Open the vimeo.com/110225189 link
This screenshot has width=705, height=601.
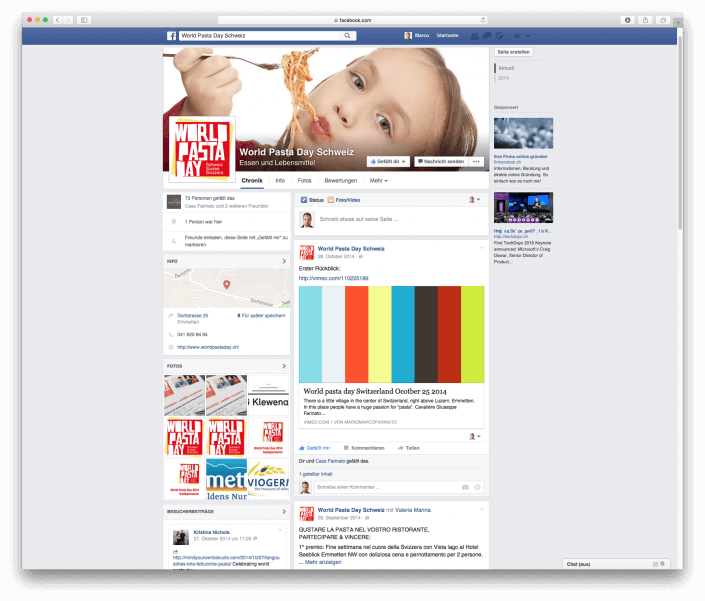click(334, 278)
